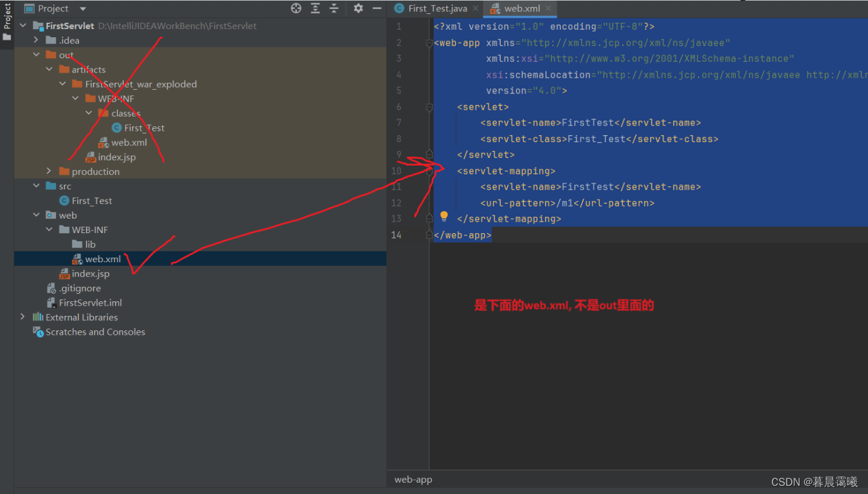Collapse the src folder

coord(36,186)
